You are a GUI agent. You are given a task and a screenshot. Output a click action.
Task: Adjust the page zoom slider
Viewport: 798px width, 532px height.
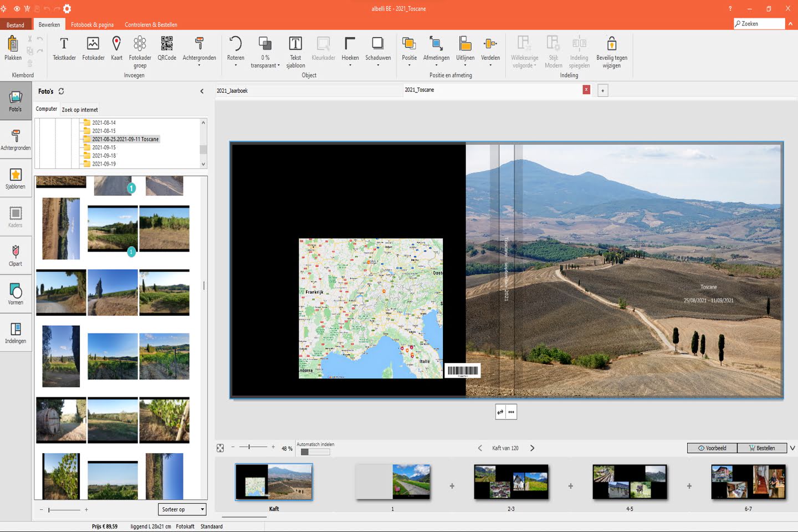tap(249, 447)
